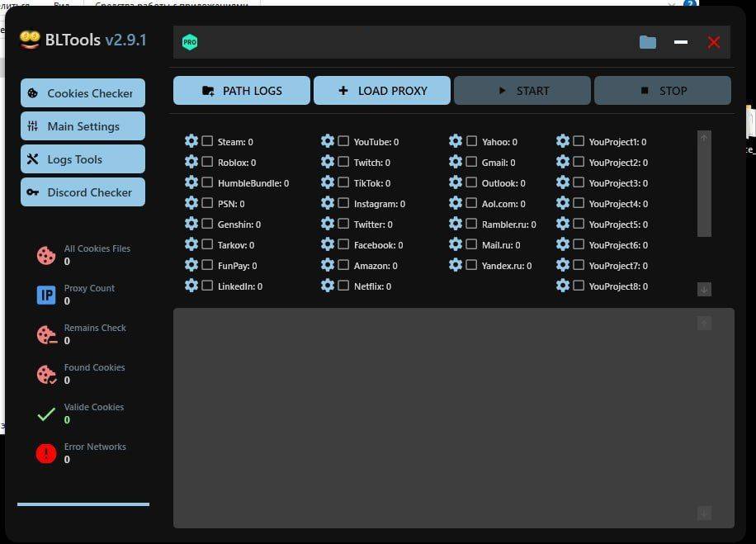Screen dimensions: 756x544
Task: Open the folder icon in title bar
Action: 648,42
